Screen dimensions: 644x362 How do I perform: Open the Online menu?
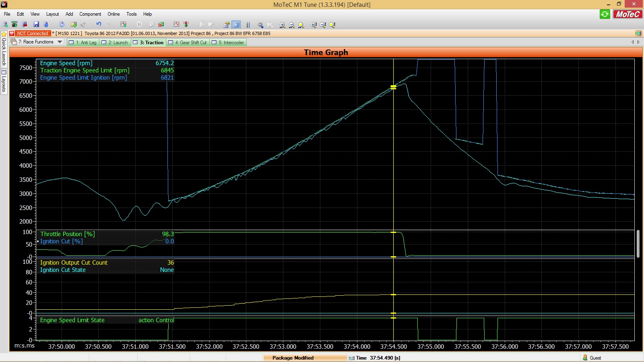[114, 14]
